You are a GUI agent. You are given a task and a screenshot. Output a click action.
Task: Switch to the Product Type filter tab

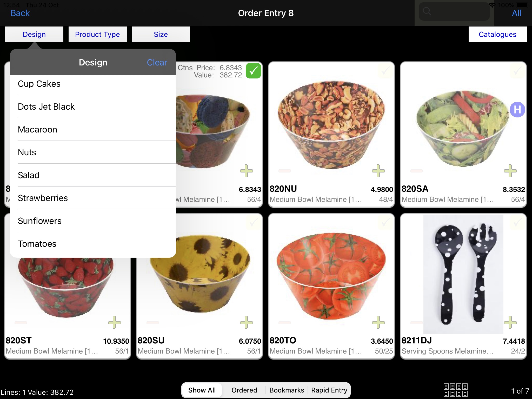pyautogui.click(x=97, y=34)
